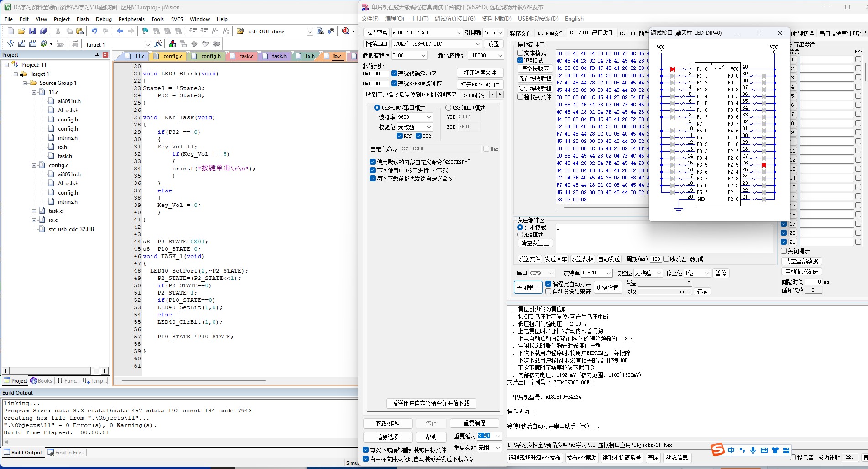Click the Paste clipboard icon
The width and height of the screenshot is (868, 469).
(x=80, y=31)
